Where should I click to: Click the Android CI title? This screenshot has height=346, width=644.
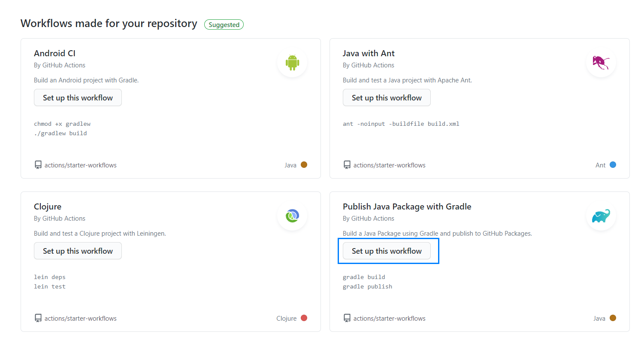pos(54,53)
